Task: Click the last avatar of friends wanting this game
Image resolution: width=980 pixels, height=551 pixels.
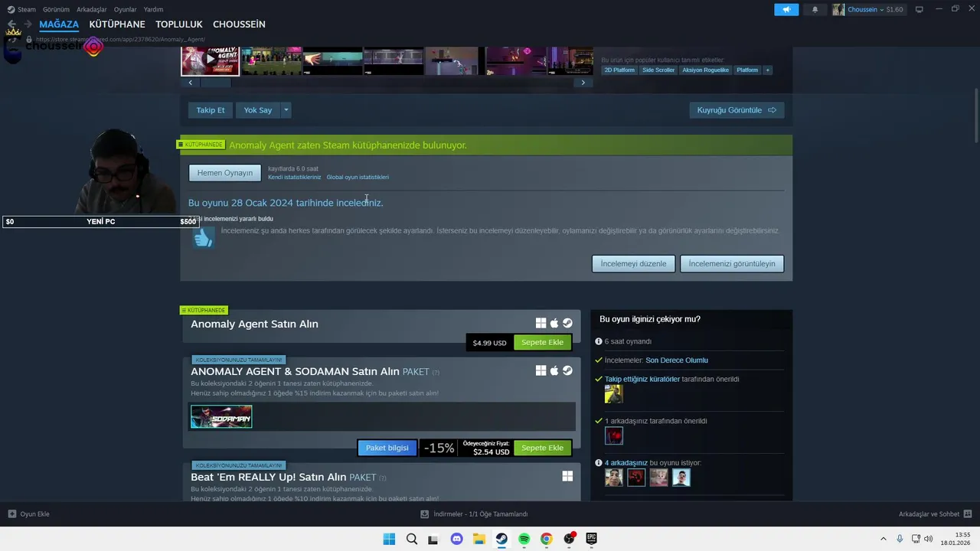Action: click(681, 478)
